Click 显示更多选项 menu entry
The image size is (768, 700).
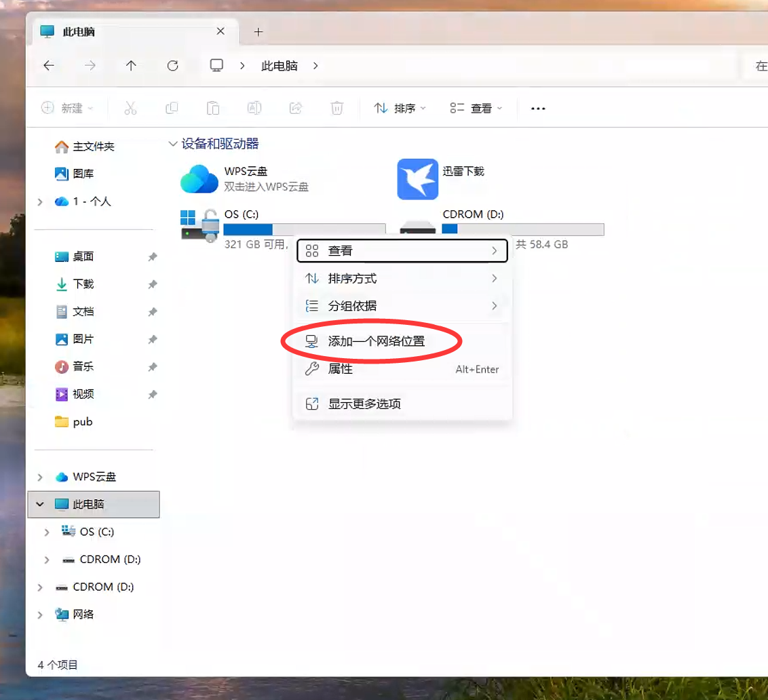364,404
